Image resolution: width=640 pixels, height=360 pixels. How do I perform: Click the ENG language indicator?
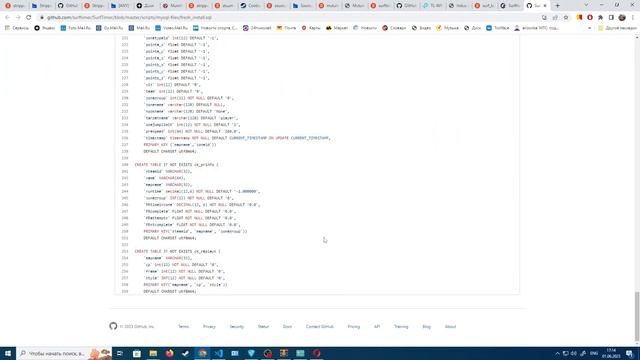point(594,353)
